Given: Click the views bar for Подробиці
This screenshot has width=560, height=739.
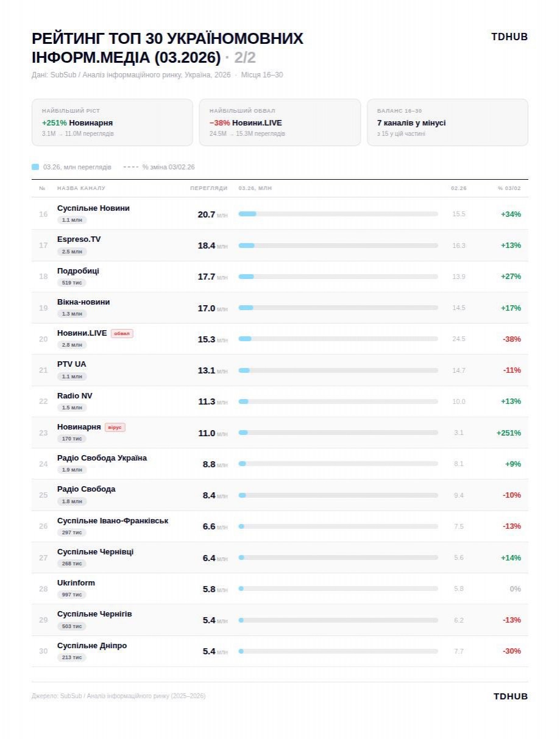Looking at the screenshot, I should click(338, 277).
